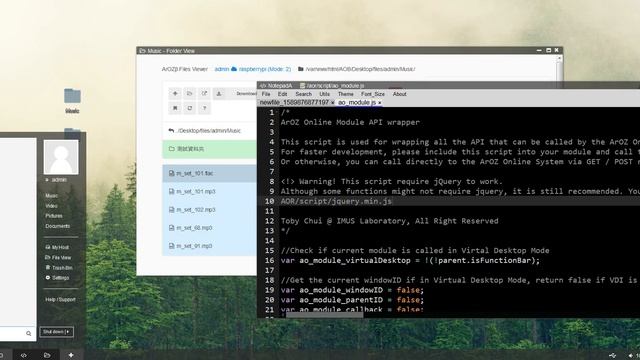Click line 16 ao_module_virtualDesktop code

[410, 260]
